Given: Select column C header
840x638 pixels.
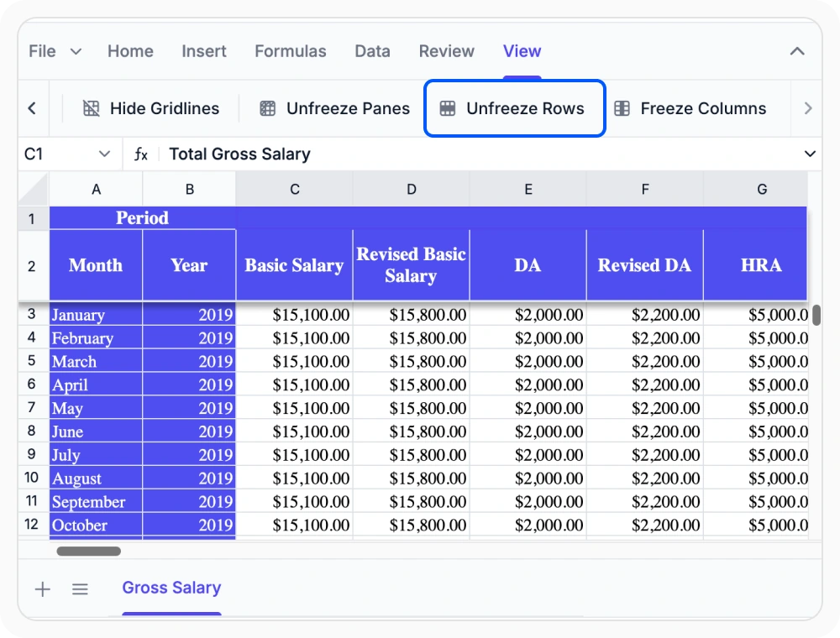Looking at the screenshot, I should (x=294, y=190).
